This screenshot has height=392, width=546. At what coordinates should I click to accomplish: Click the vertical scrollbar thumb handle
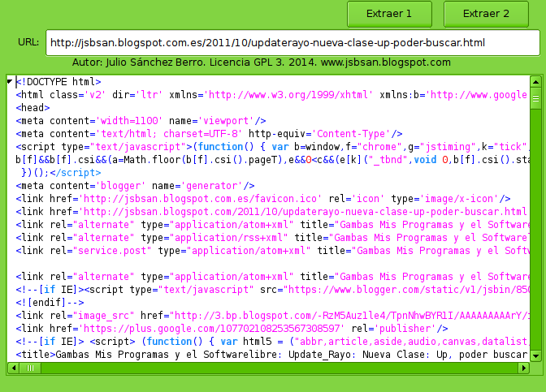tap(536, 98)
